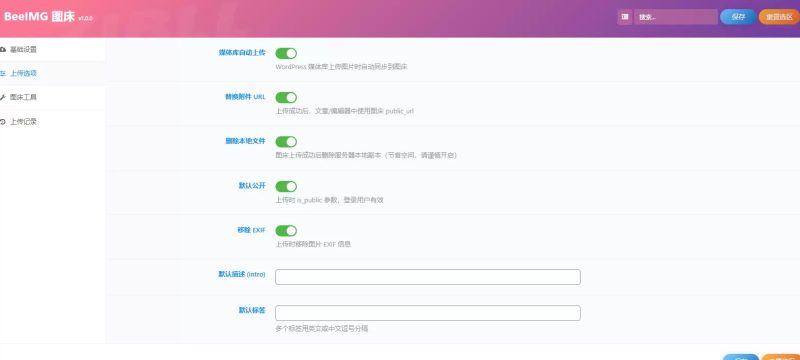Click the expand-all options icon beside search

coord(624,17)
